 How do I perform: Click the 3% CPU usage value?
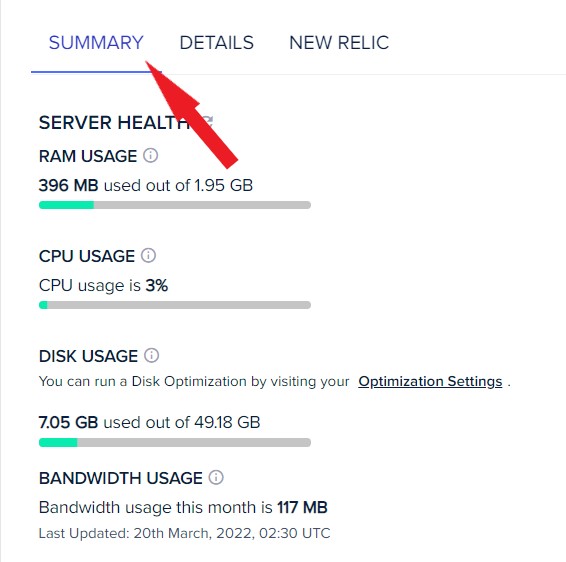coord(157,286)
